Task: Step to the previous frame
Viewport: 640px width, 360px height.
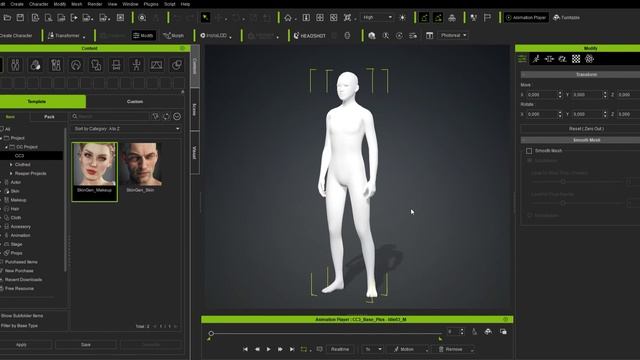Action: (x=257, y=349)
